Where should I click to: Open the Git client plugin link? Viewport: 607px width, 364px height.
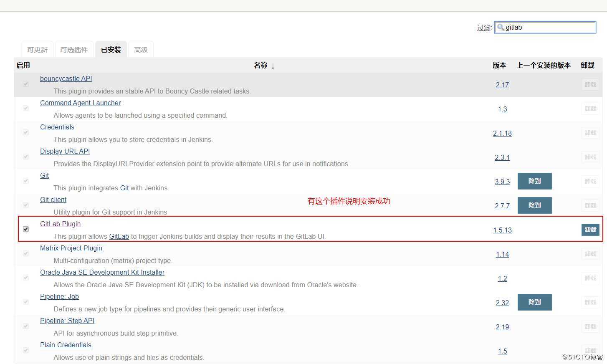pyautogui.click(x=53, y=200)
